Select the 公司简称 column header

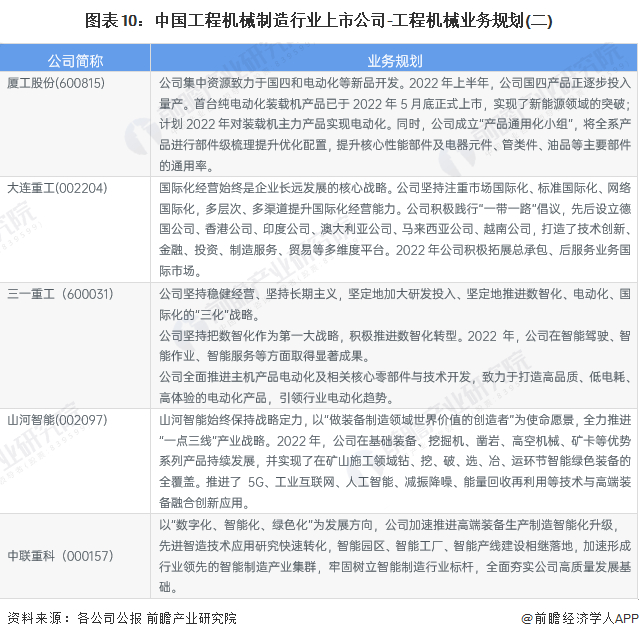tap(75, 61)
